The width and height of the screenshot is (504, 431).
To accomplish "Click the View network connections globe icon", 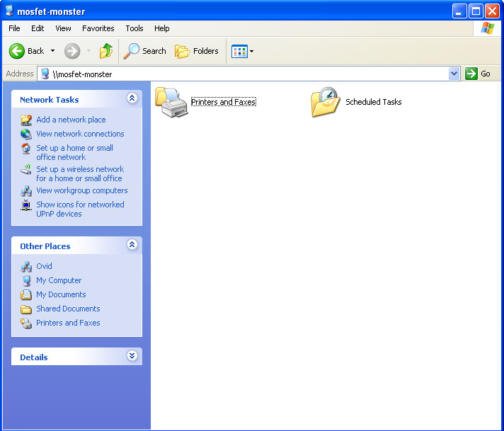I will pyautogui.click(x=26, y=134).
